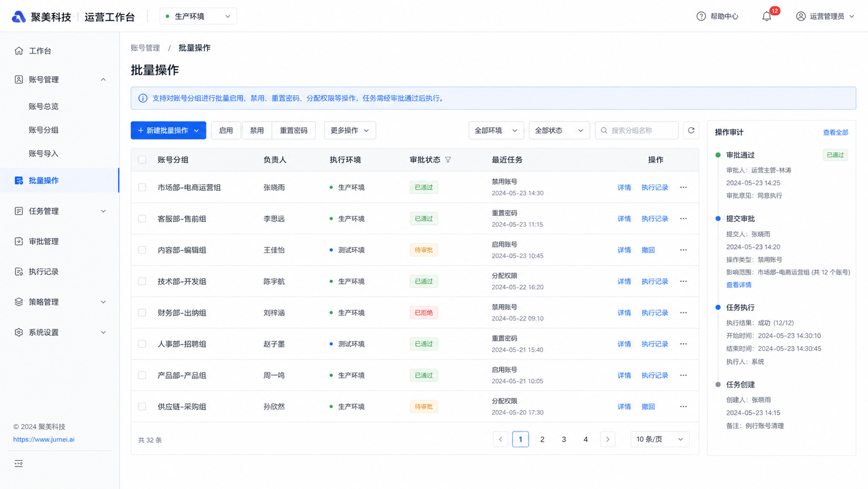
Task: Open the 帮助中心 help icon
Action: pyautogui.click(x=701, y=16)
